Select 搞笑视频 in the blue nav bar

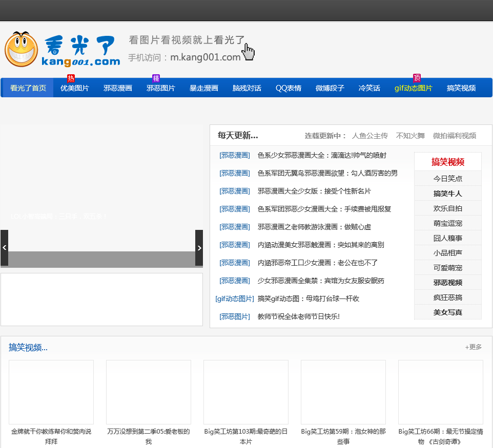click(x=461, y=88)
